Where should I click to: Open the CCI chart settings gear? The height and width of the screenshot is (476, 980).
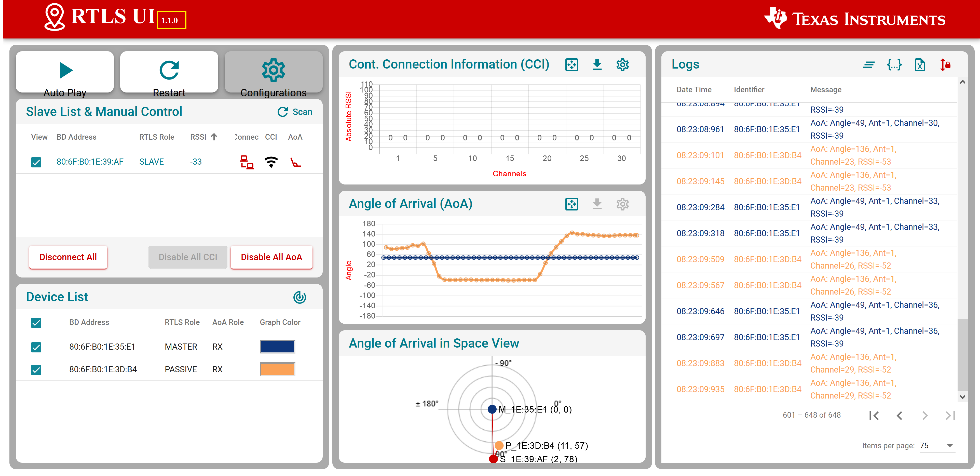(x=622, y=65)
